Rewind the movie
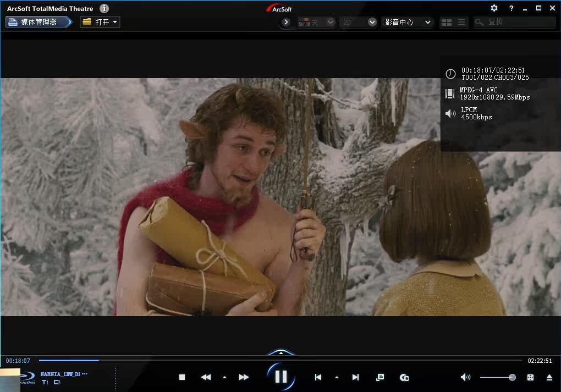The width and height of the screenshot is (561, 392). [x=206, y=377]
